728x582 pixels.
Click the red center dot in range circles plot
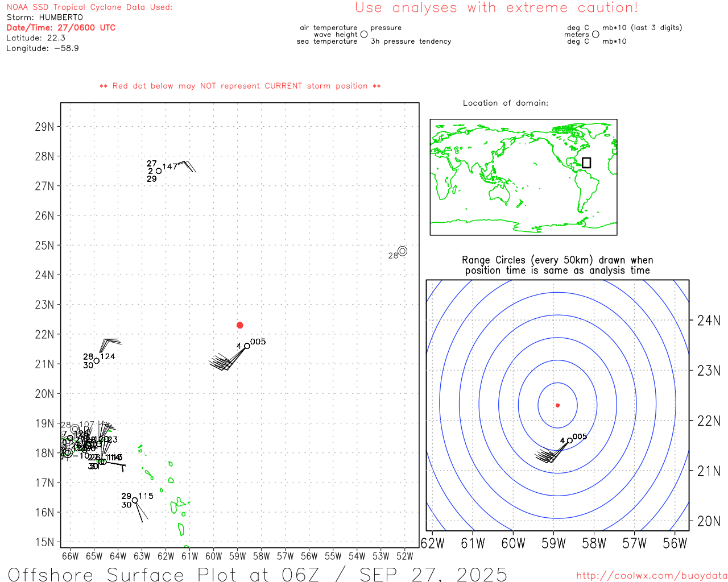pos(557,405)
